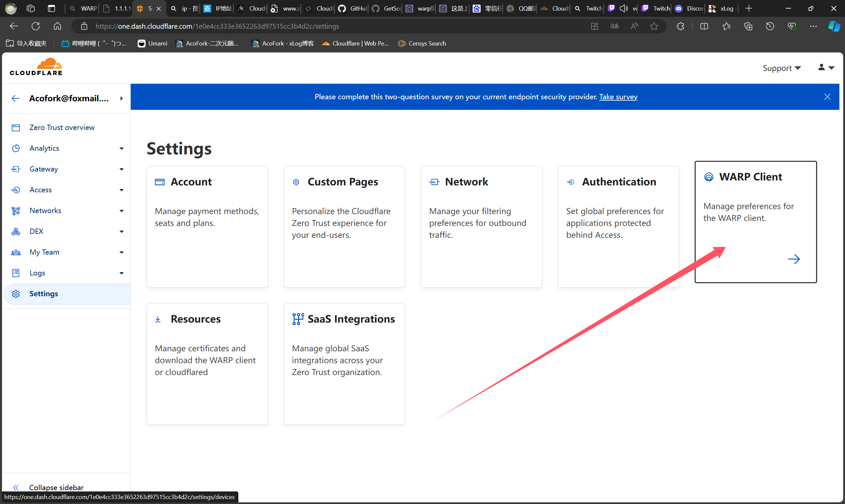
Task: Click the DEX icon in sidebar
Action: [x=16, y=231]
